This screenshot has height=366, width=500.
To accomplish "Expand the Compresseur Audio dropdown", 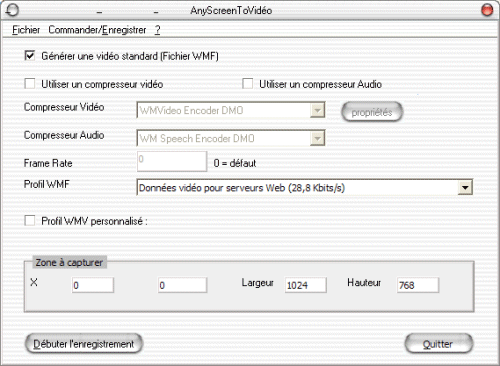I will (x=317, y=138).
